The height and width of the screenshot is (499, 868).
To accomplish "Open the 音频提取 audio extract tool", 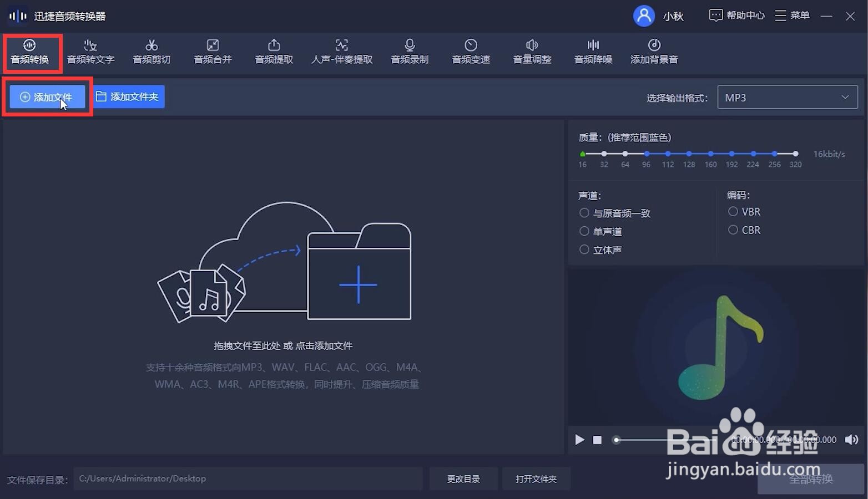I will [274, 52].
